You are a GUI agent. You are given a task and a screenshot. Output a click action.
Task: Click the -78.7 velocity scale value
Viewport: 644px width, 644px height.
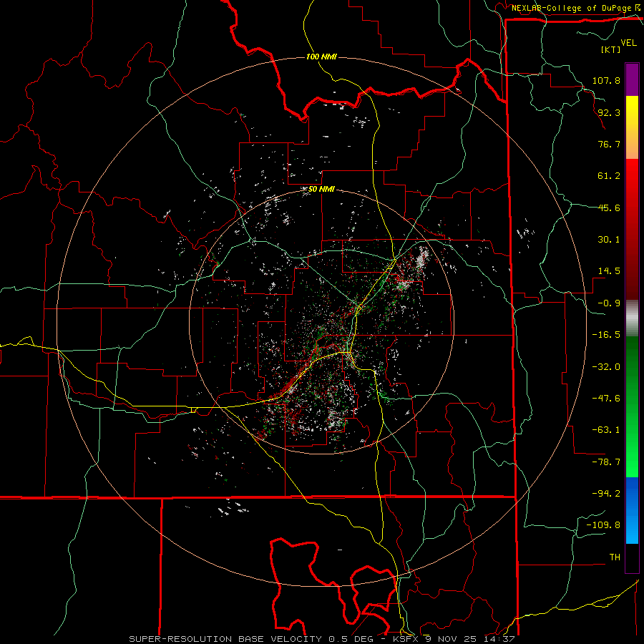point(606,462)
